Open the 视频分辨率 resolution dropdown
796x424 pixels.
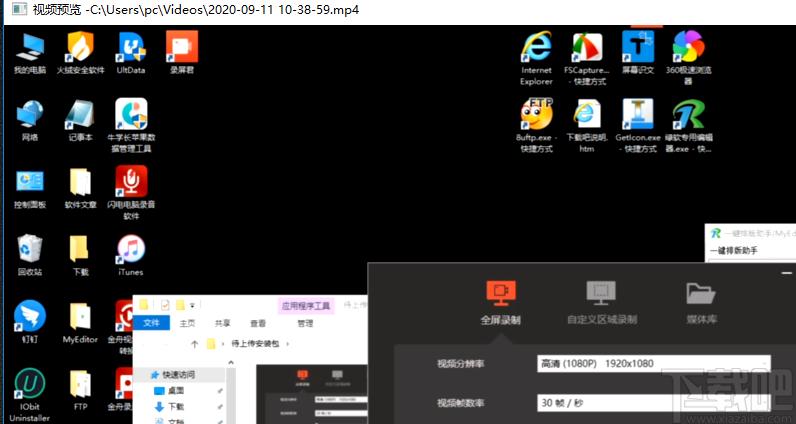click(x=654, y=364)
